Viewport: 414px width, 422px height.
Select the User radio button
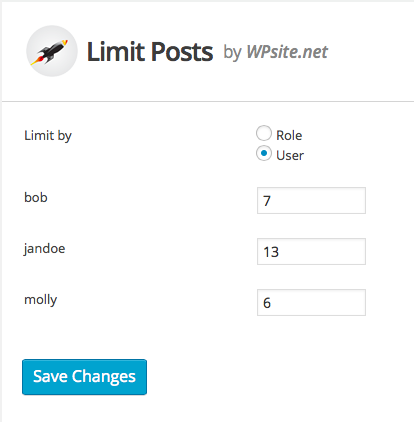click(x=264, y=153)
